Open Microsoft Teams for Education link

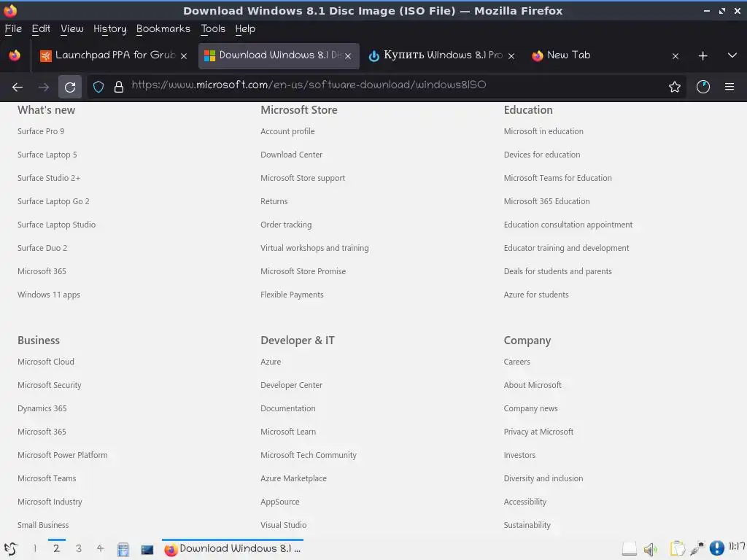(x=558, y=178)
